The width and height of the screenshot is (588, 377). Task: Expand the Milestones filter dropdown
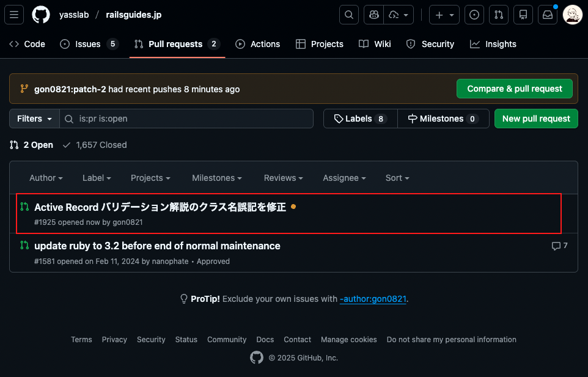[x=217, y=178]
